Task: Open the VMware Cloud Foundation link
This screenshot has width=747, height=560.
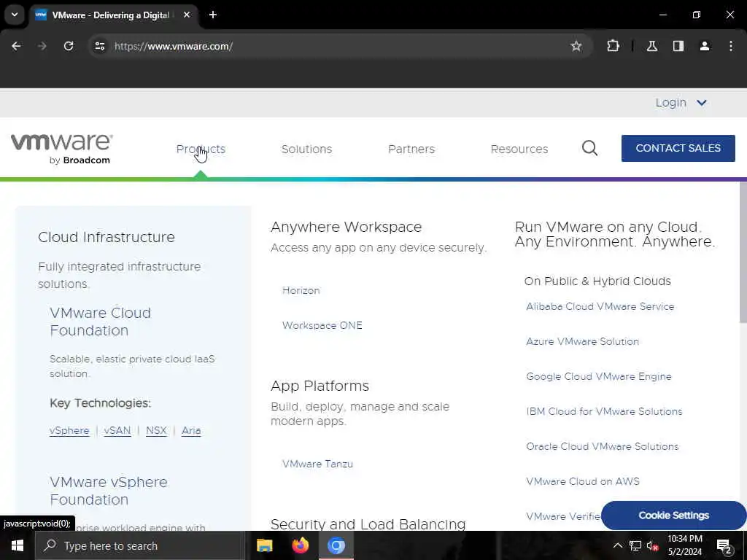Action: pos(100,322)
